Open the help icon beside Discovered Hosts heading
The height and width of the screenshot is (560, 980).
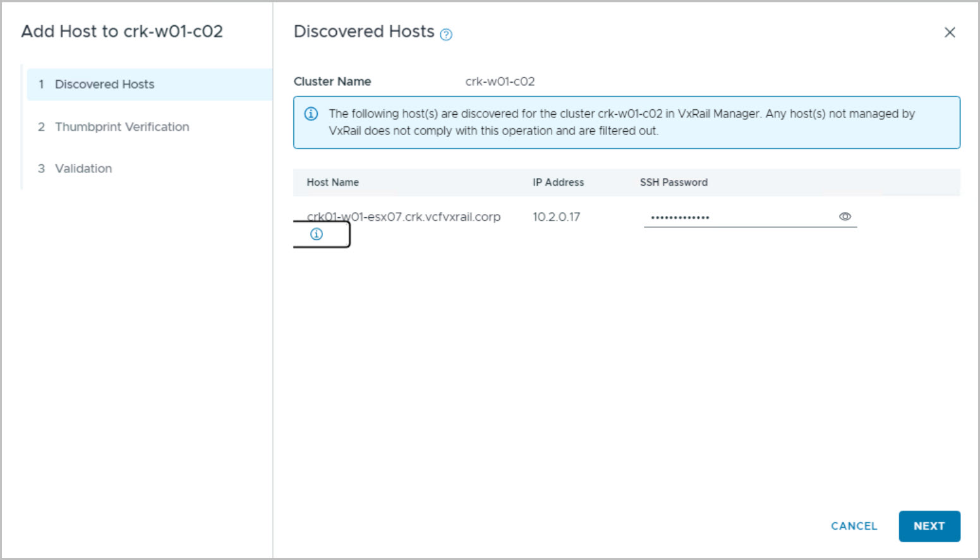coord(446,35)
